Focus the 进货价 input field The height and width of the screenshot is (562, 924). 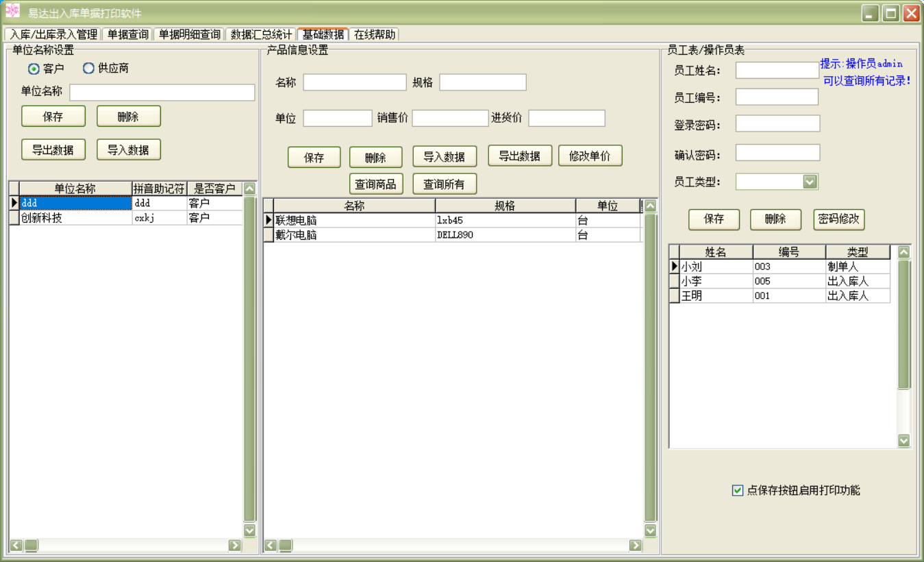[567, 118]
